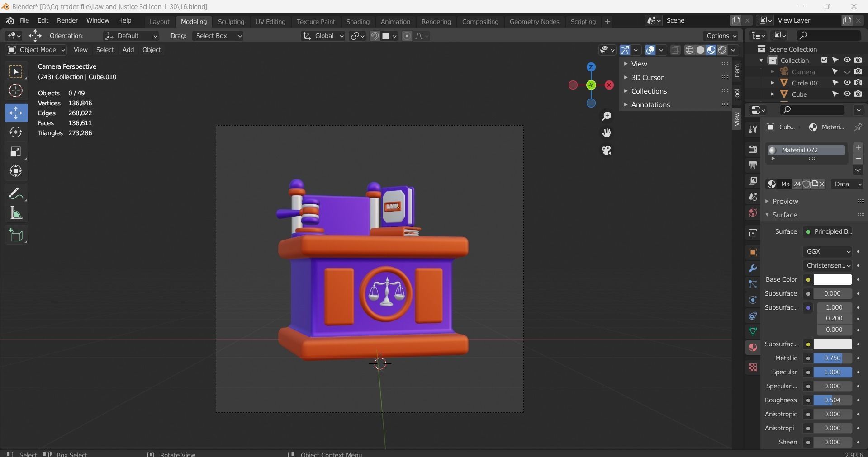Add a new workspace with plus
868x457 pixels.
pyautogui.click(x=607, y=22)
